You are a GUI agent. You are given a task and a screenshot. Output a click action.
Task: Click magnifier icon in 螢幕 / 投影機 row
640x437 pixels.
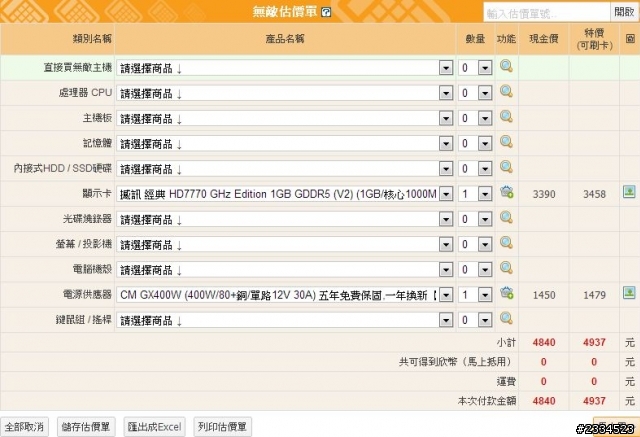tap(506, 243)
